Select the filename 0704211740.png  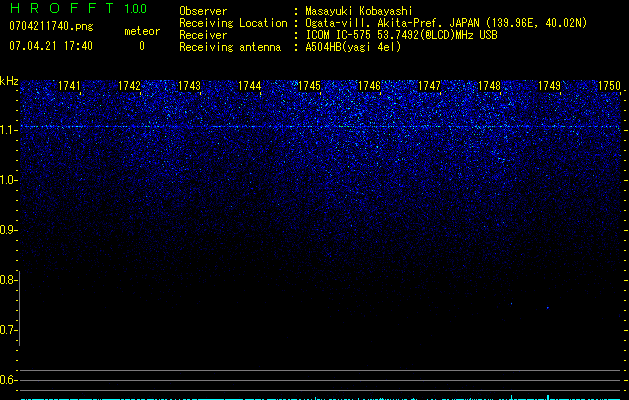tap(51, 26)
